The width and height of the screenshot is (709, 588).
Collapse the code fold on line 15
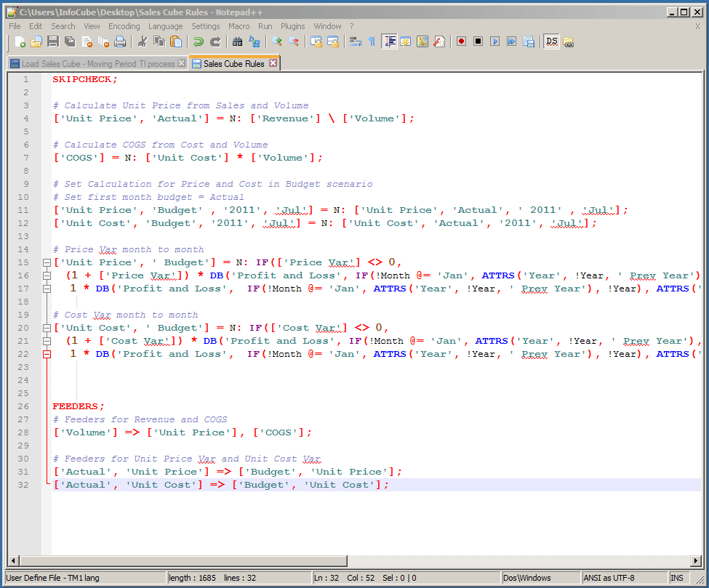[46, 262]
